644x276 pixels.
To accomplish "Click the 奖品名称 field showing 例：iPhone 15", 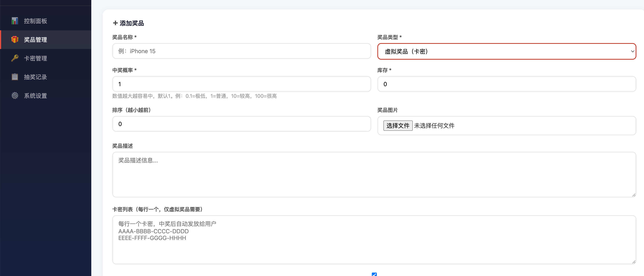I will pyautogui.click(x=242, y=51).
